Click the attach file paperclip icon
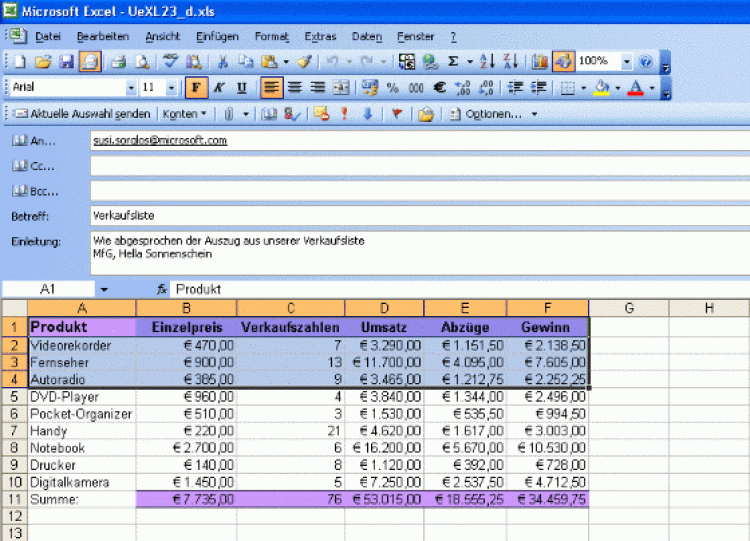The width and height of the screenshot is (750, 541). click(x=229, y=114)
